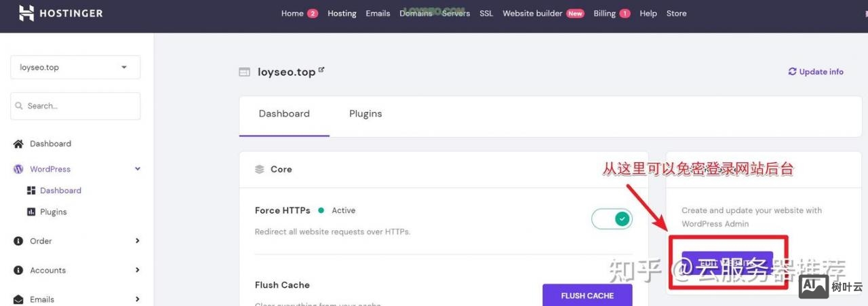
Task: Click the Dashboard home icon in sidebar
Action: [x=18, y=144]
